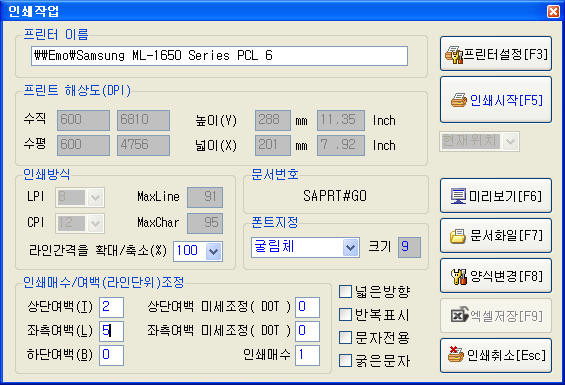Viewport: 565px width, 385px height.
Task: Change the form with 양식변경[F8]
Action: [x=496, y=276]
